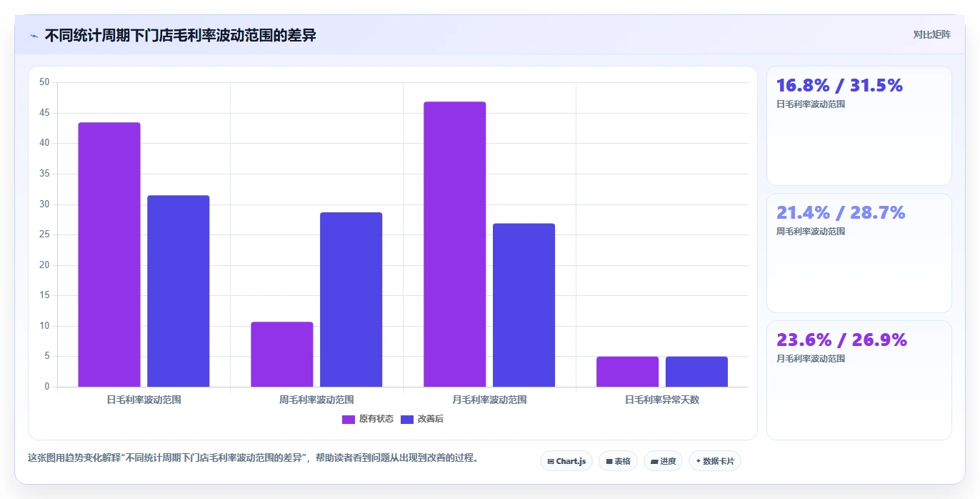This screenshot has width=980, height=499.
Task: Click the 周毛利率波动范围 caption in the second card
Action: [811, 232]
